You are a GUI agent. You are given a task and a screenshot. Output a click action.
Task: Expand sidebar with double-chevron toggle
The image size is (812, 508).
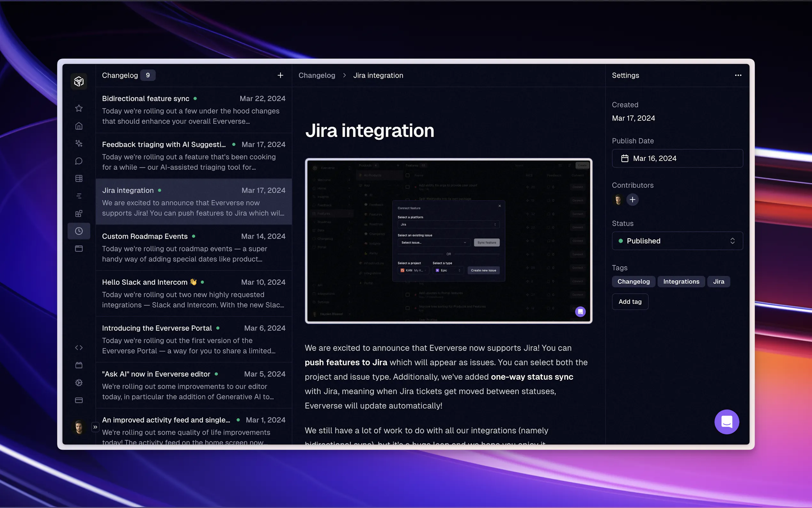click(95, 427)
